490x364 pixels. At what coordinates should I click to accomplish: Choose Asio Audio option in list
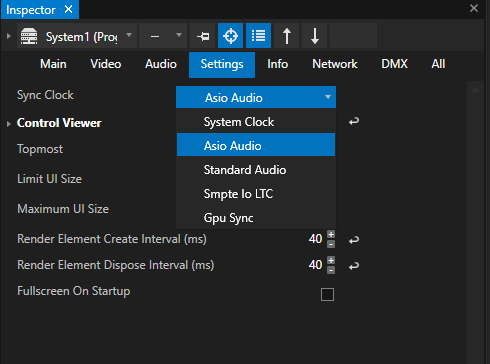[256, 145]
